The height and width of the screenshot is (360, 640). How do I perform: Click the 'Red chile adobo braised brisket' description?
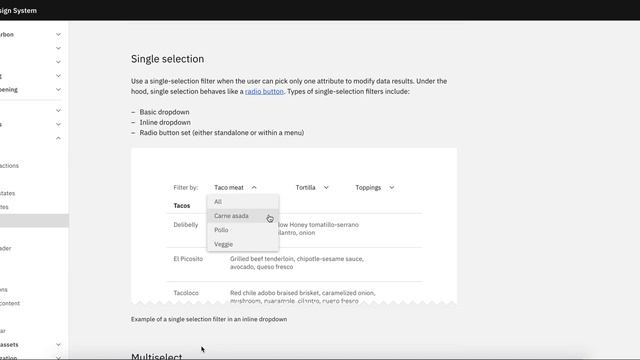click(302, 297)
